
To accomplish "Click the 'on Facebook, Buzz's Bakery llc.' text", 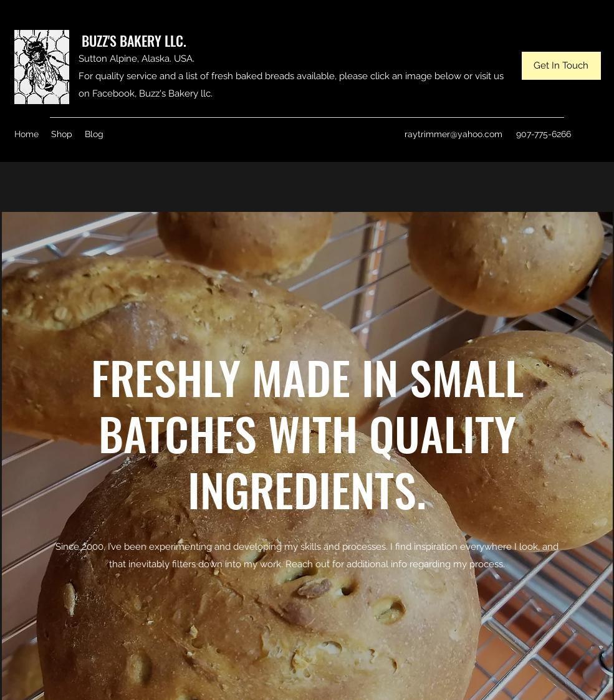I will coord(145,93).
